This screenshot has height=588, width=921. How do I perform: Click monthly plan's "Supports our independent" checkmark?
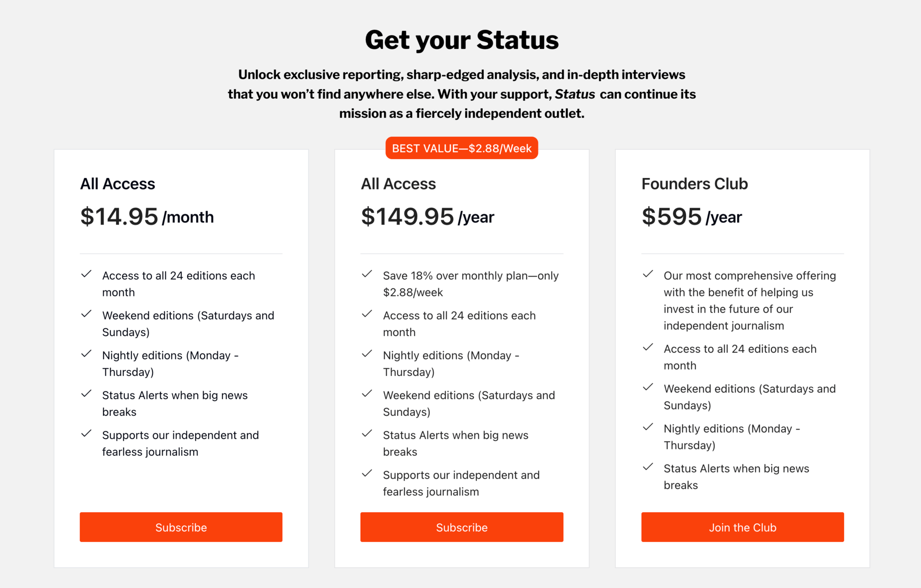[86, 434]
